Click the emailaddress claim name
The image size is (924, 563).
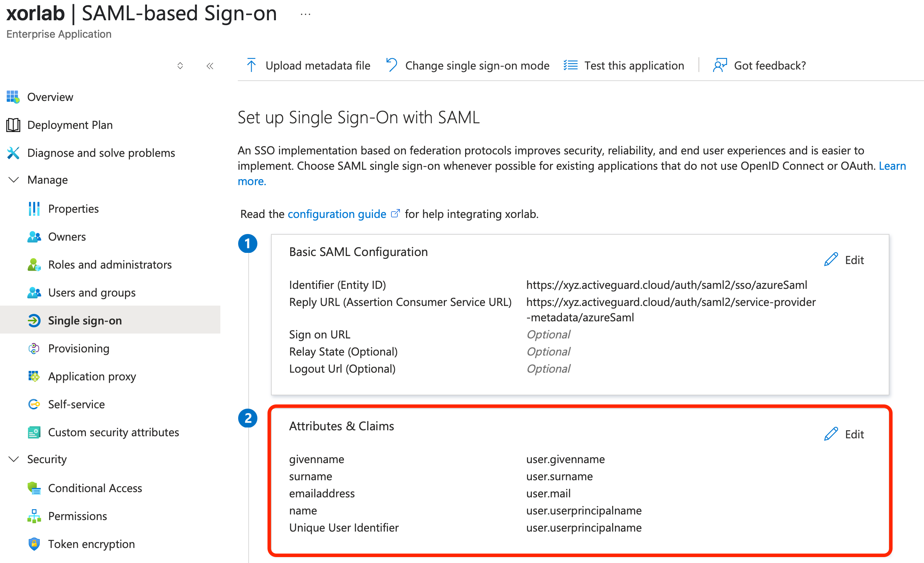click(x=322, y=493)
